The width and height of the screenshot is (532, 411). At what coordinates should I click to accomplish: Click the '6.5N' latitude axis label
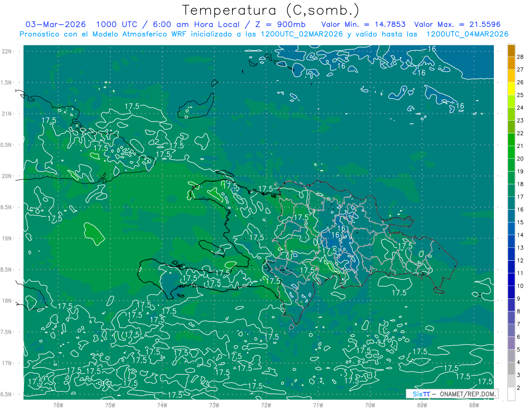click(x=7, y=394)
